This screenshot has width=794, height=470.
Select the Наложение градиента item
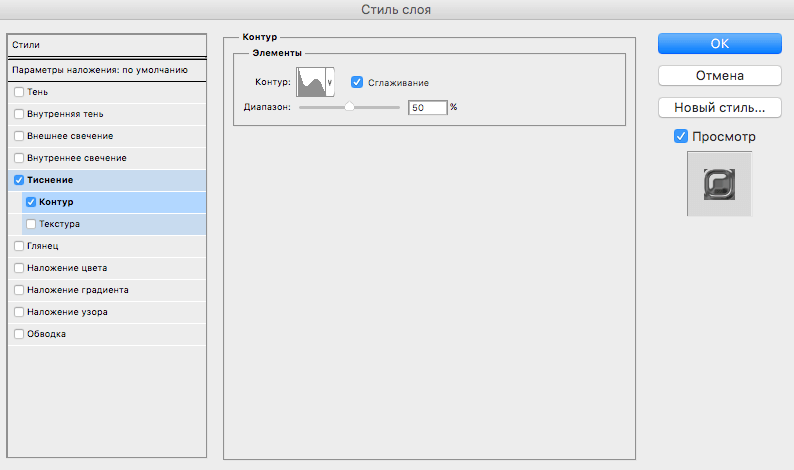pyautogui.click(x=78, y=290)
